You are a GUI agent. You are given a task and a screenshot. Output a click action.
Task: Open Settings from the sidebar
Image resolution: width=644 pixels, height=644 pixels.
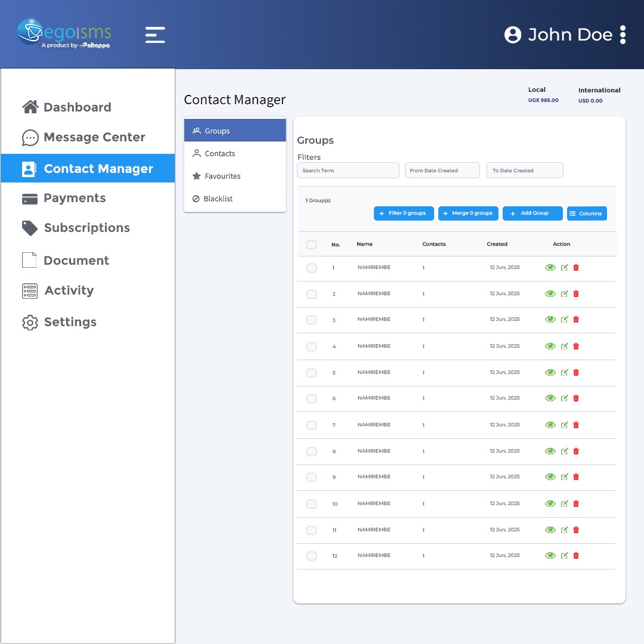point(59,322)
